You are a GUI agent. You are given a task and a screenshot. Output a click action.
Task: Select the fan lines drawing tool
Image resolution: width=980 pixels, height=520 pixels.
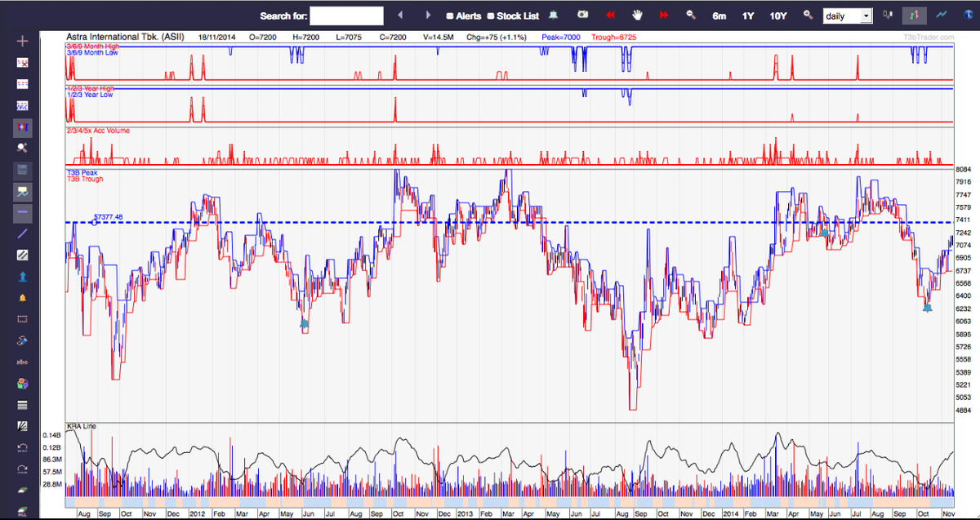22,426
